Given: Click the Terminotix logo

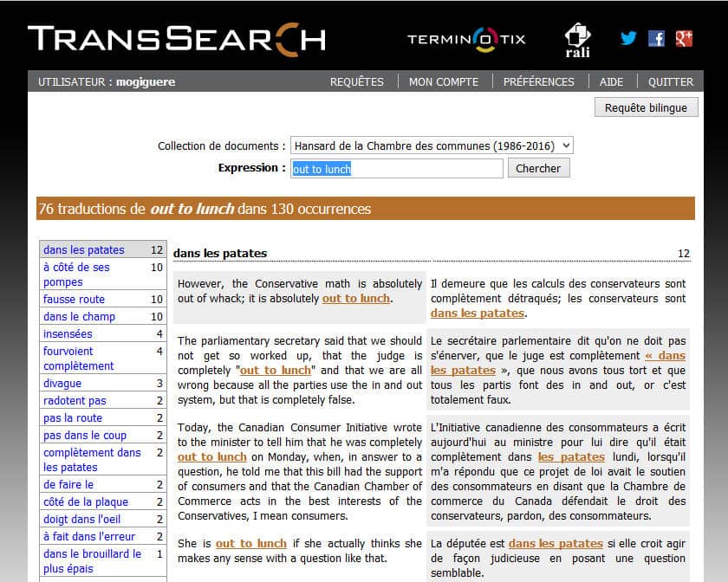Looking at the screenshot, I should pos(466,39).
